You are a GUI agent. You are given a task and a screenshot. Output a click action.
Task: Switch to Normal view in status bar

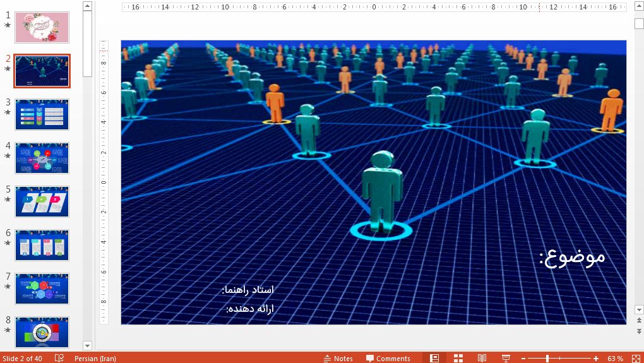click(434, 358)
